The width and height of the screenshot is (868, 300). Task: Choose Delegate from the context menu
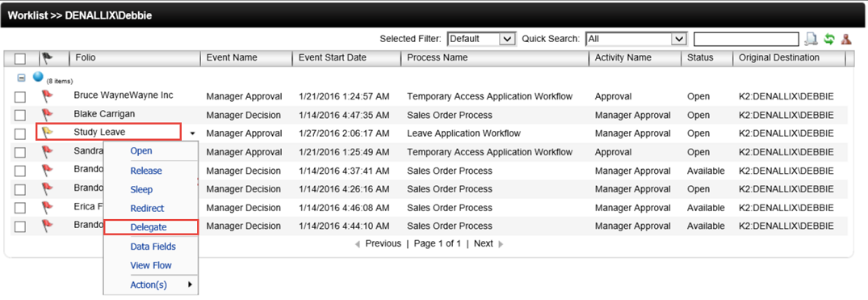tap(150, 226)
